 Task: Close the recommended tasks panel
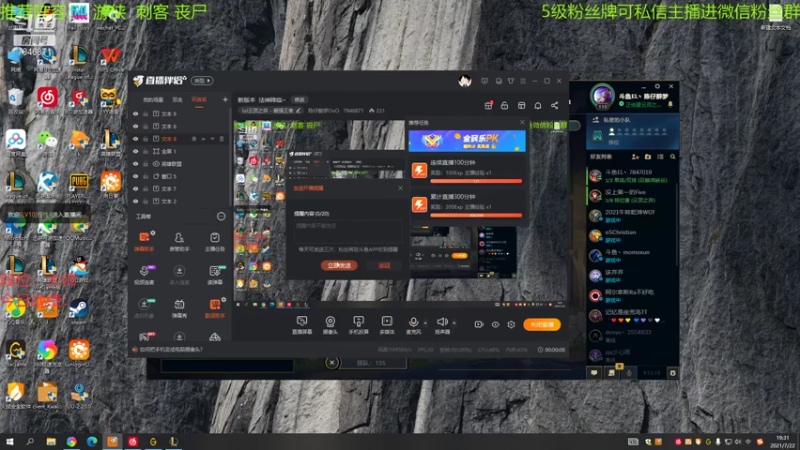pos(522,122)
